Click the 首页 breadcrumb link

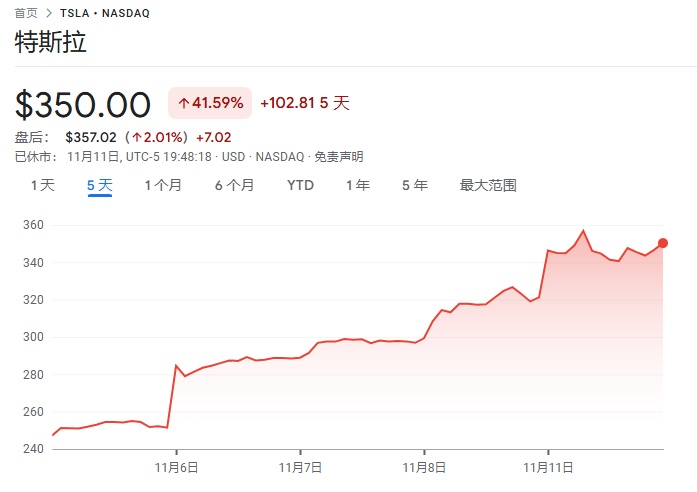click(x=26, y=13)
